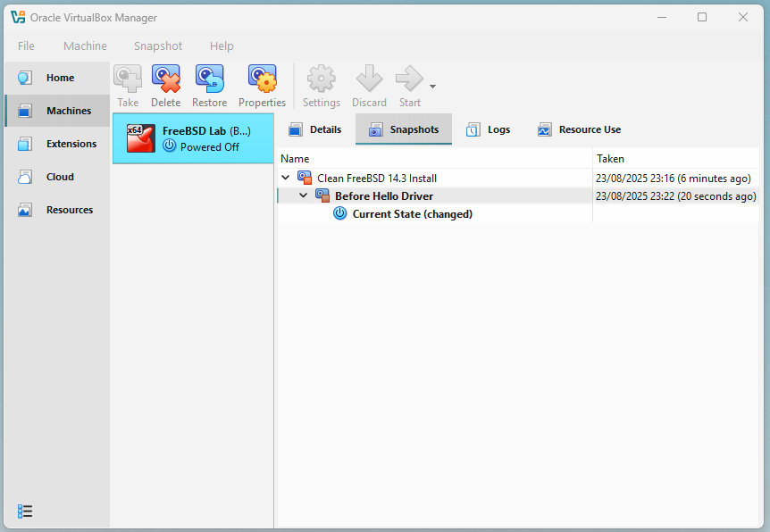Switch to the Resource Use tab

(x=580, y=129)
